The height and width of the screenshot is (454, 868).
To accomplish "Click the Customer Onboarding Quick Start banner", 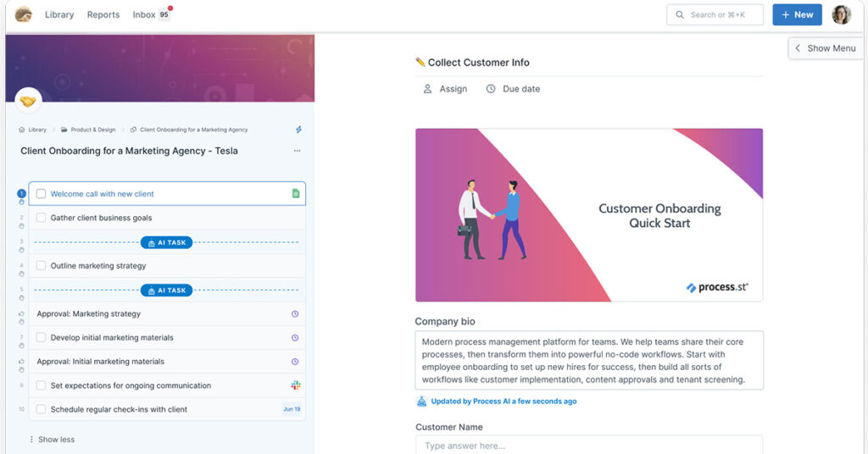I will pos(588,215).
